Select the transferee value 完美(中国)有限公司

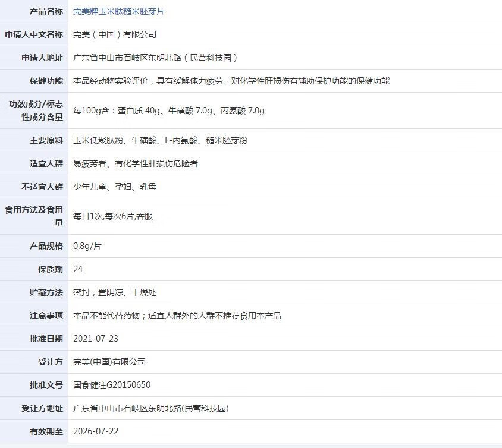[109, 362]
